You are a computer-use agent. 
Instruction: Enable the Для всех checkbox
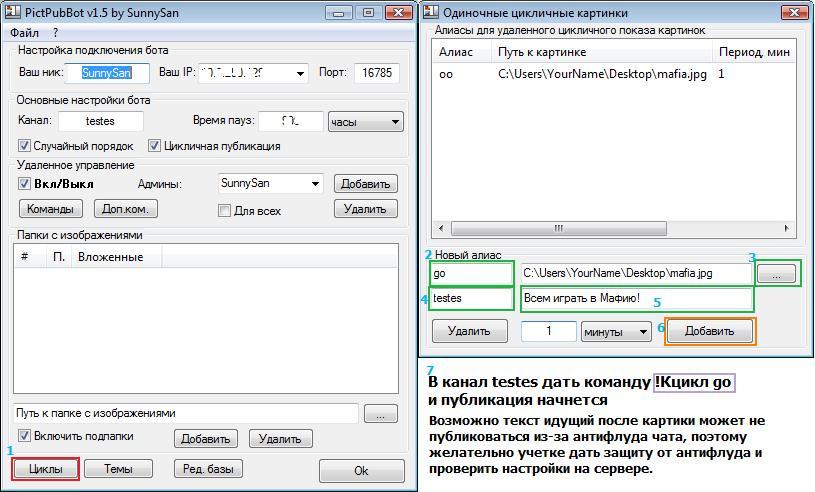point(225,211)
